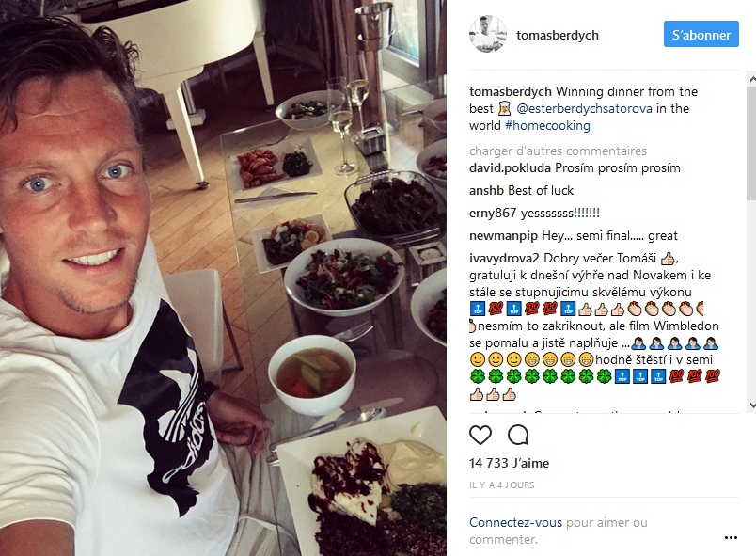
Task: Open newmanpip's profile link
Action: [x=503, y=236]
